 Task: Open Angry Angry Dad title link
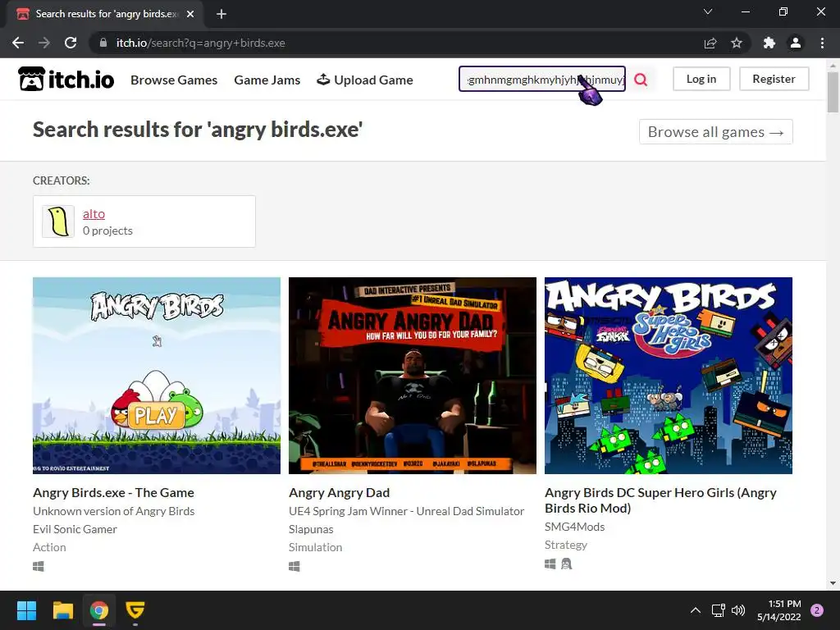coord(339,492)
